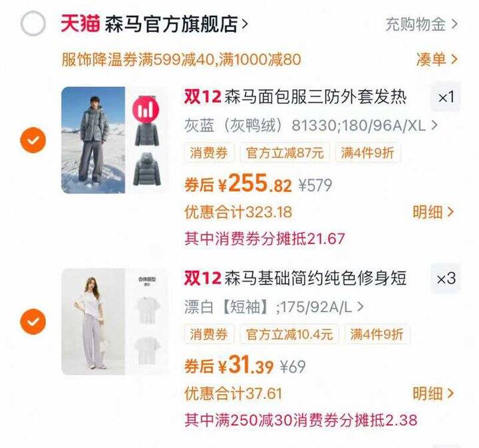Viewport: 479px width, 448px height.
Task: Open the 森马面包服三防外套 product title
Action: coord(295,97)
